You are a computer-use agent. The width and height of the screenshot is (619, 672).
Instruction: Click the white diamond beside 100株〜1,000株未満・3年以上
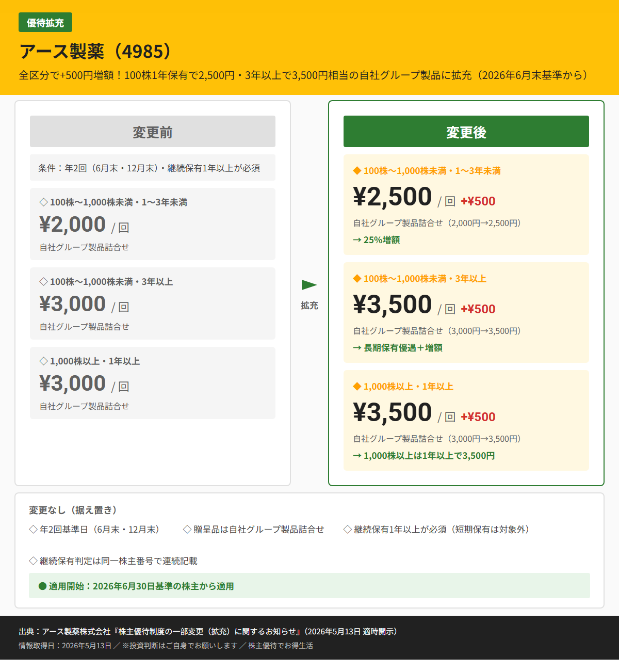click(x=44, y=282)
